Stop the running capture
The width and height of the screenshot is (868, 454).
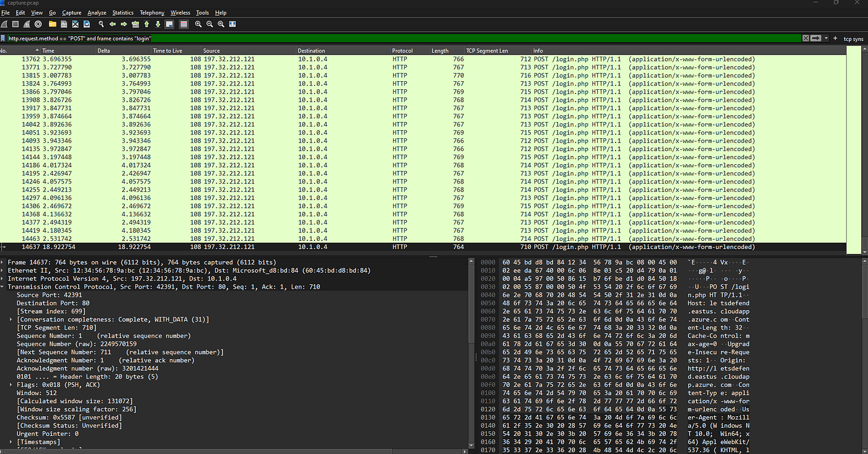click(x=15, y=24)
